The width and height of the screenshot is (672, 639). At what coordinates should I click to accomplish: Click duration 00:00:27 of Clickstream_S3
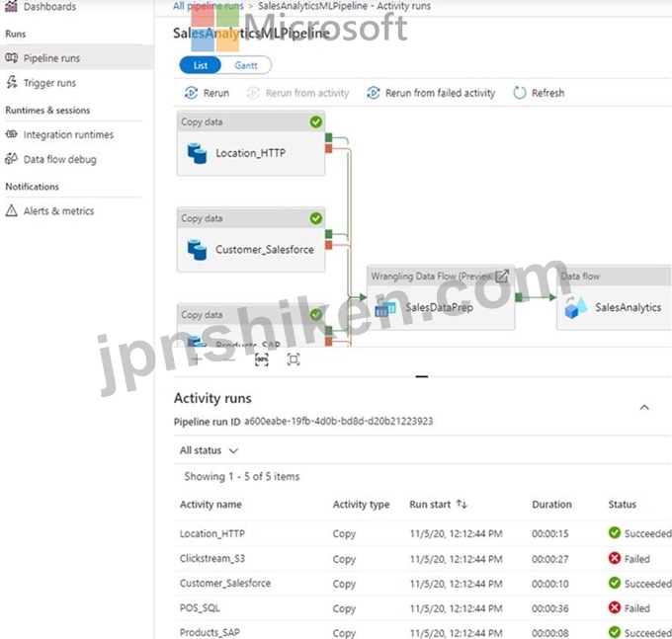(x=549, y=559)
